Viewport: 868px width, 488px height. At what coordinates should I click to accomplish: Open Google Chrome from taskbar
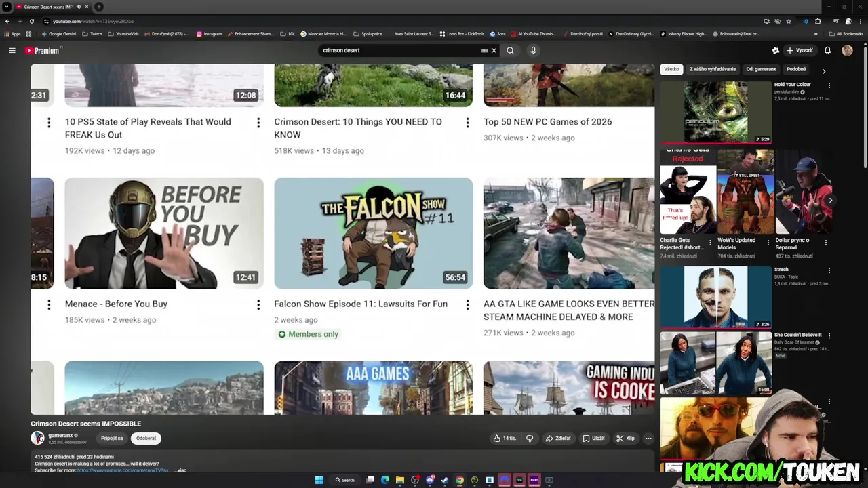pos(460,480)
